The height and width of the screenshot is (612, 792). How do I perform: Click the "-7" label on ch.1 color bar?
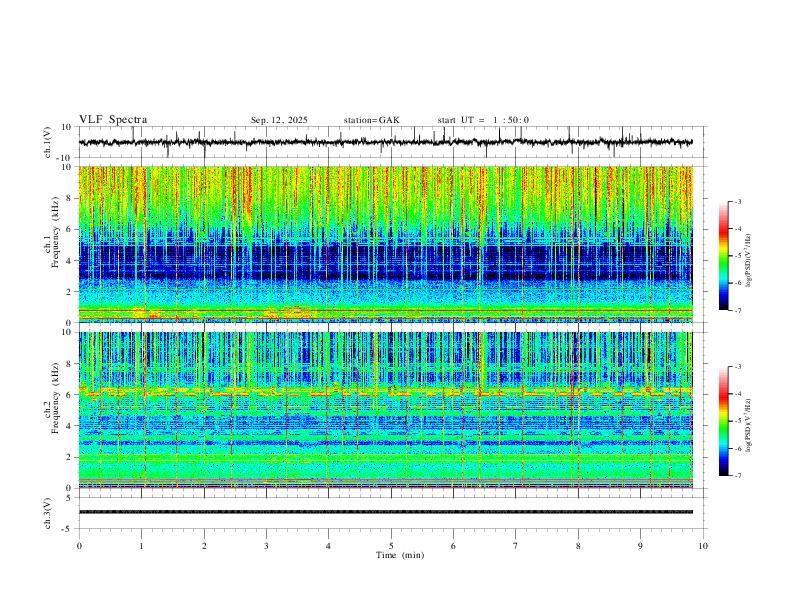click(738, 310)
